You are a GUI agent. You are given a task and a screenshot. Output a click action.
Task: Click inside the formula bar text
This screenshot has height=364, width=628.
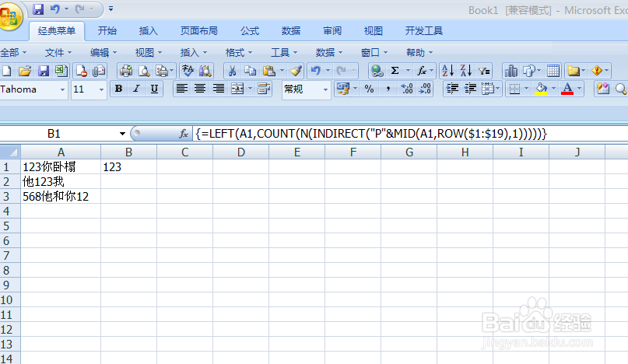point(371,134)
